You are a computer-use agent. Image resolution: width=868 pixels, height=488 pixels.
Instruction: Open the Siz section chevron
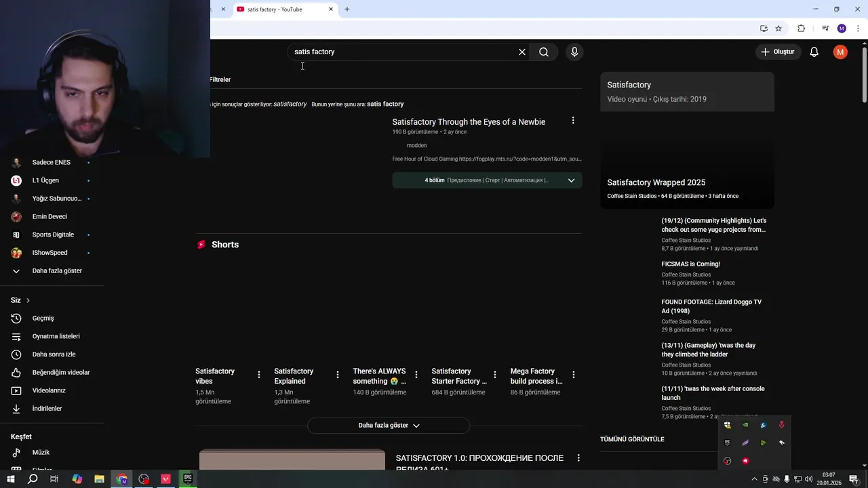(x=28, y=300)
